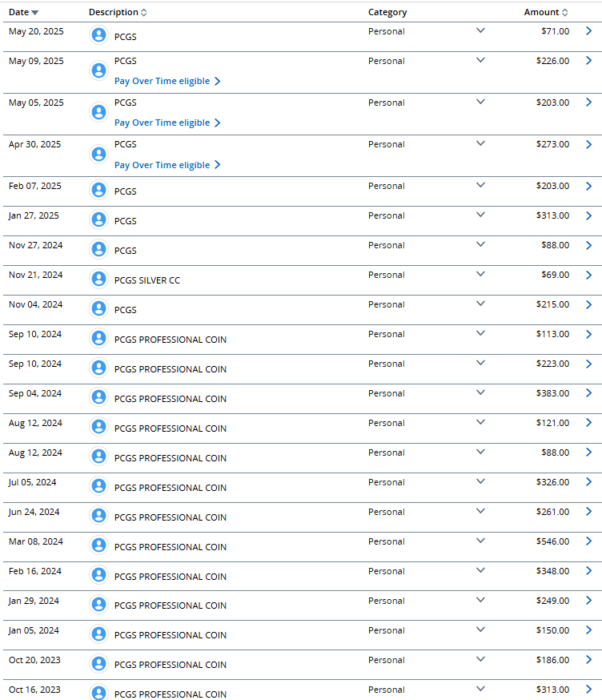
Task: Click the merchant icon on the Jul 05, 2024 row
Action: click(x=98, y=485)
